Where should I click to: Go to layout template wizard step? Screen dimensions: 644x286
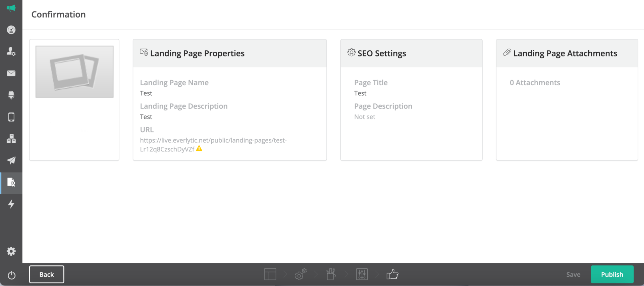pos(270,274)
